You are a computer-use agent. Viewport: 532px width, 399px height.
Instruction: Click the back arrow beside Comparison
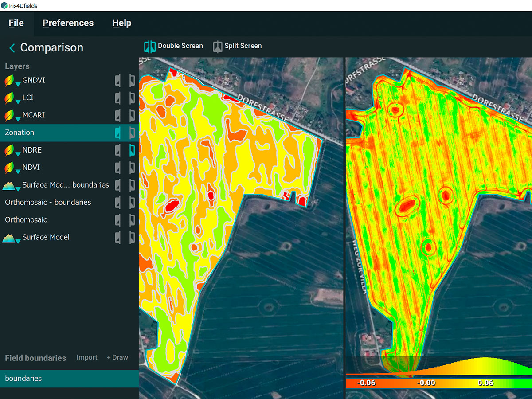tap(12, 48)
